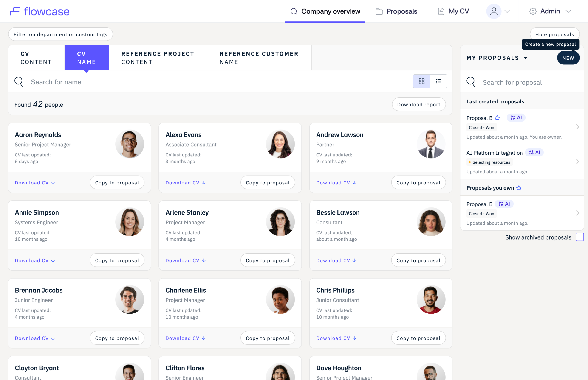The height and width of the screenshot is (380, 588).
Task: Enable Show archived proposals checkbox
Action: pos(580,237)
